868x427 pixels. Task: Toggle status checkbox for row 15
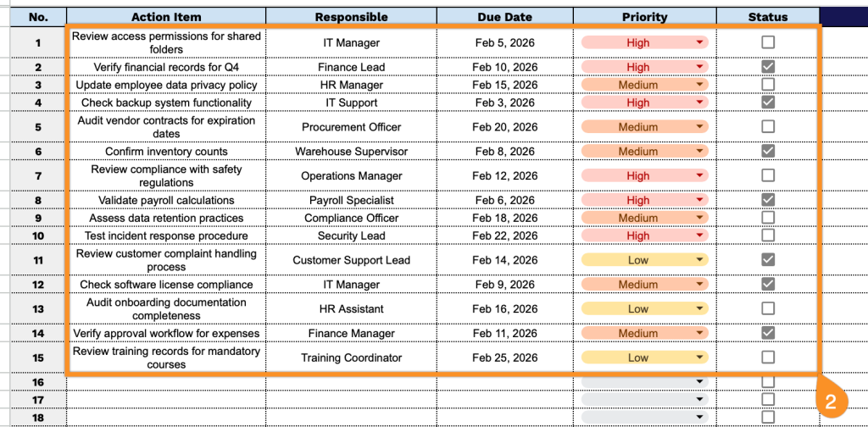click(768, 358)
